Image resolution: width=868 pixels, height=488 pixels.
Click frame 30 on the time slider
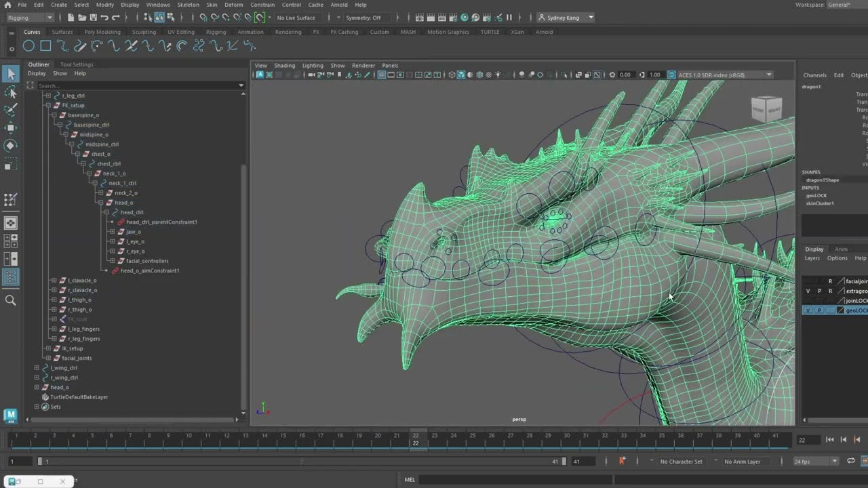pyautogui.click(x=567, y=439)
